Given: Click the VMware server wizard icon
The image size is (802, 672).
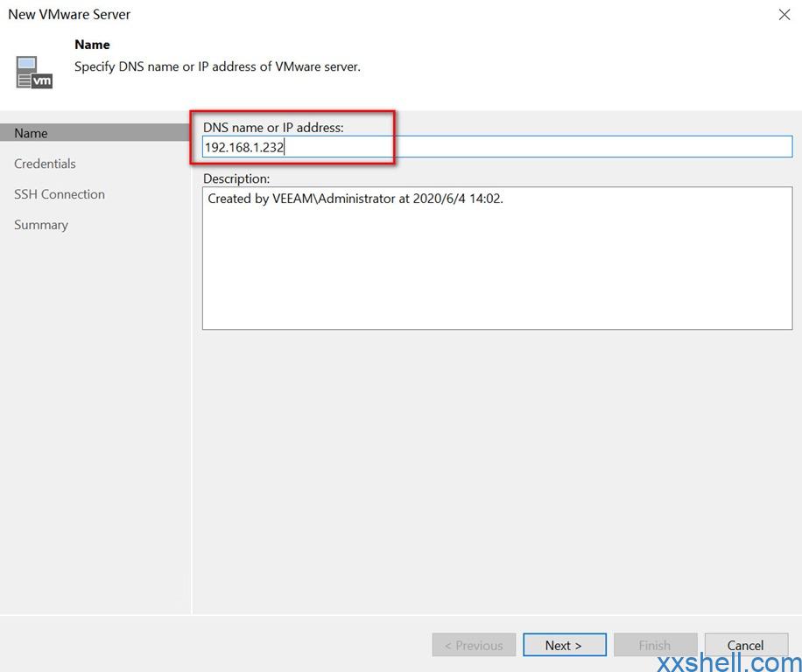Looking at the screenshot, I should [34, 73].
